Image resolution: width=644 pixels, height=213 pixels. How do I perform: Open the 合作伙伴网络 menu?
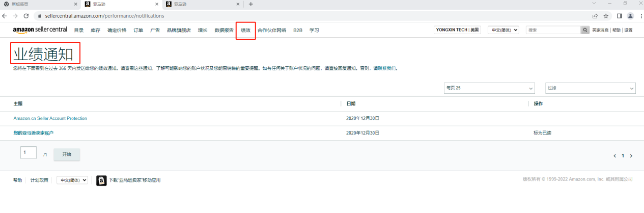pyautogui.click(x=272, y=30)
